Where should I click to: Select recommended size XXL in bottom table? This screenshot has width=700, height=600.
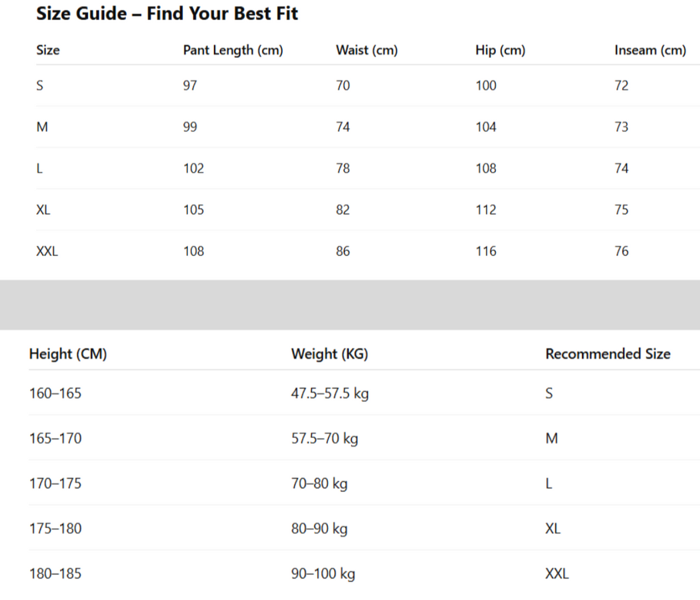pyautogui.click(x=557, y=573)
